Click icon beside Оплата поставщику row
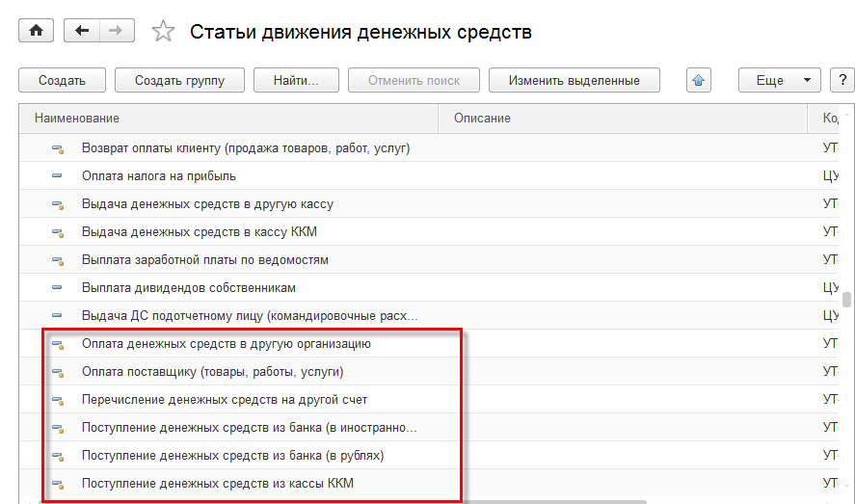855x504 pixels. (x=57, y=372)
